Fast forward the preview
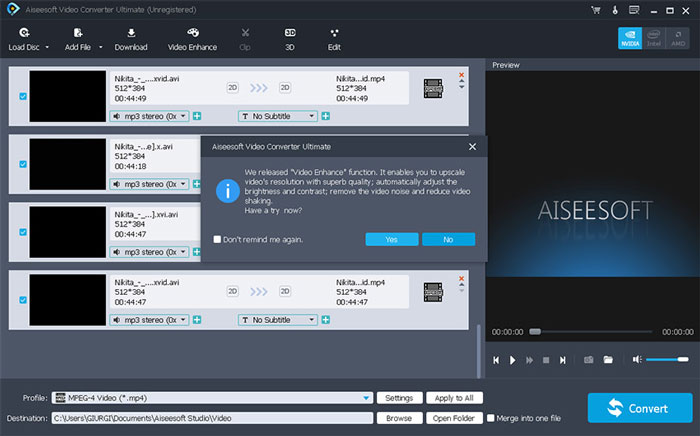This screenshot has width=700, height=436. click(x=529, y=360)
